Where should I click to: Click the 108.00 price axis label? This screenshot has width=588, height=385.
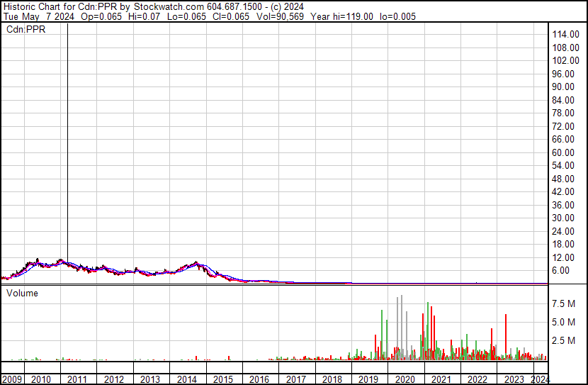565,48
